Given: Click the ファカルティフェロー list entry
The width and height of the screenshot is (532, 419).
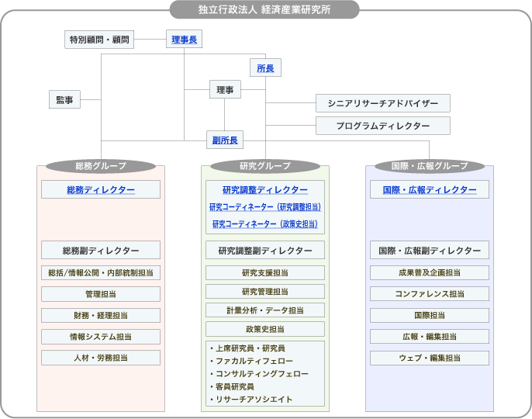Looking at the screenshot, I should tap(251, 361).
